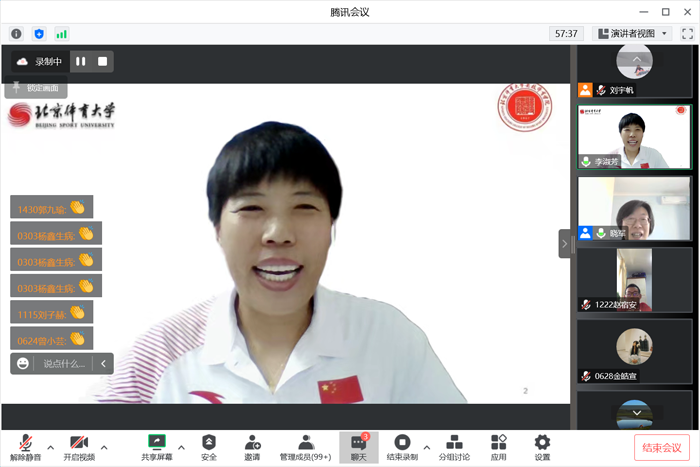Click 1430郭九瑜 chat message
The width and height of the screenshot is (700, 467).
click(52, 207)
